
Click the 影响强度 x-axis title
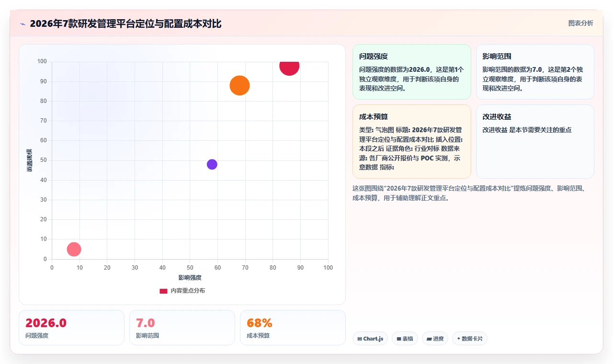[x=190, y=278]
